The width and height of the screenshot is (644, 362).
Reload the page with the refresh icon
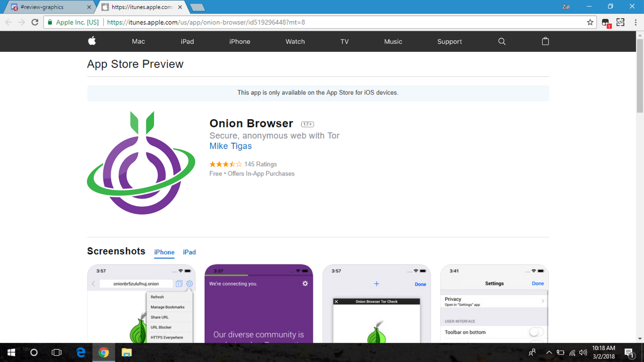35,22
